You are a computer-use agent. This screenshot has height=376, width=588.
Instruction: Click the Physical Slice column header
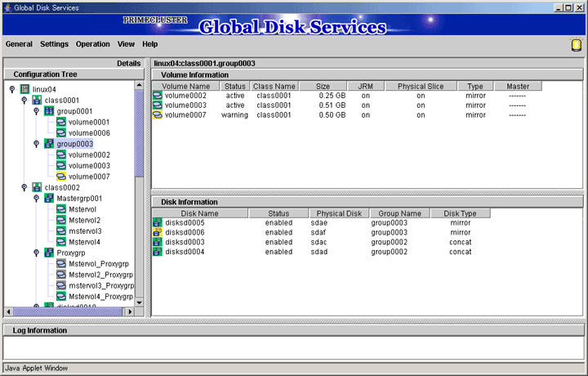(421, 87)
